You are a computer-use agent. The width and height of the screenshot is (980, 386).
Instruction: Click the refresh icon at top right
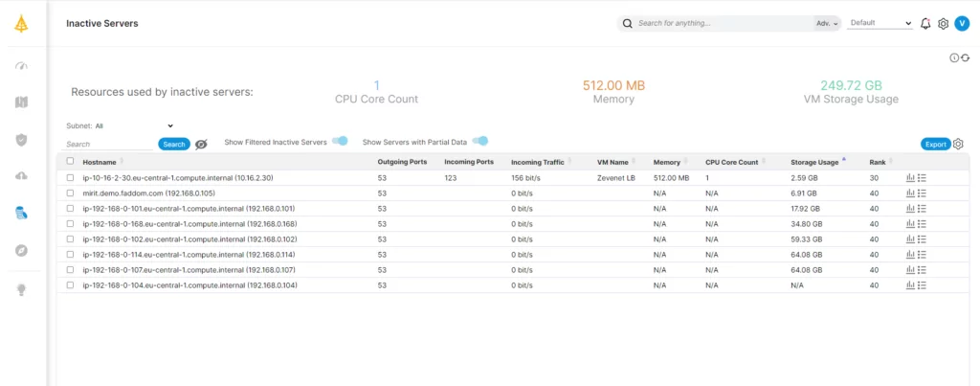tap(965, 57)
